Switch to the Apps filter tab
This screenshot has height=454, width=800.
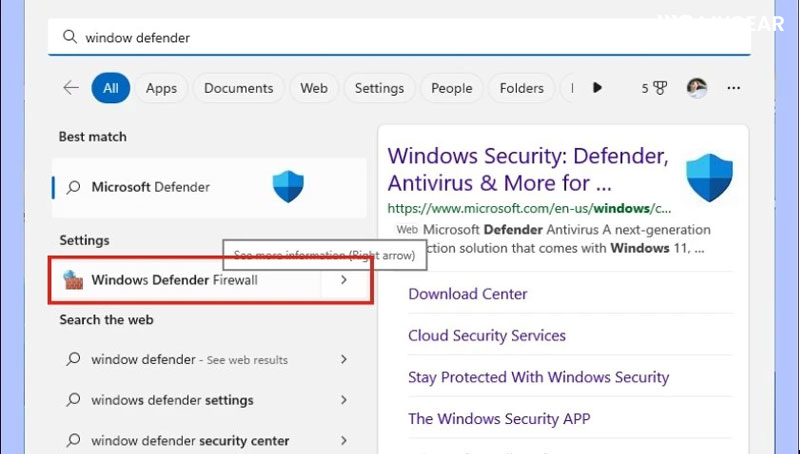[x=161, y=88]
